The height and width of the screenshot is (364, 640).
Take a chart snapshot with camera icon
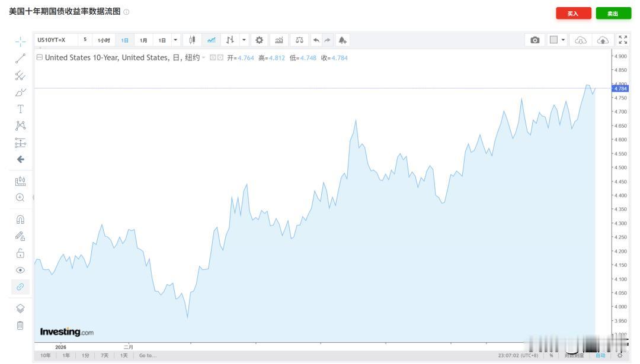point(535,40)
